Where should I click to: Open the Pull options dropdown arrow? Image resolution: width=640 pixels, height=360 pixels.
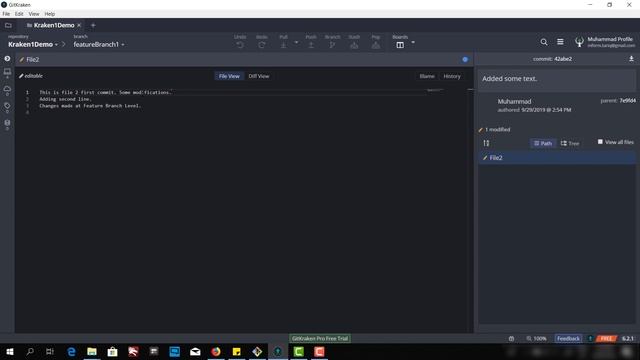(x=296, y=42)
